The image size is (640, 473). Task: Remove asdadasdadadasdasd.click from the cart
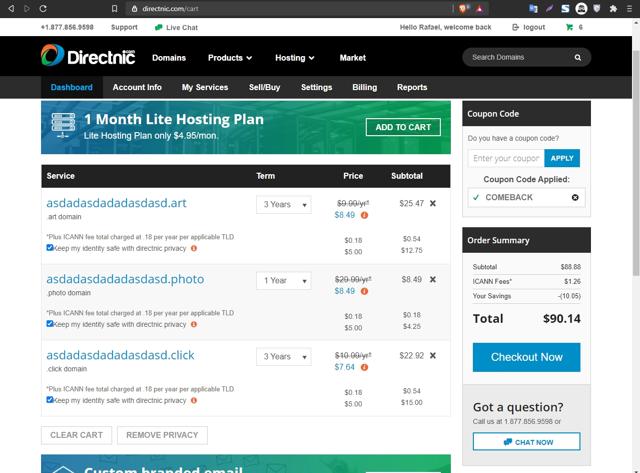tap(433, 355)
